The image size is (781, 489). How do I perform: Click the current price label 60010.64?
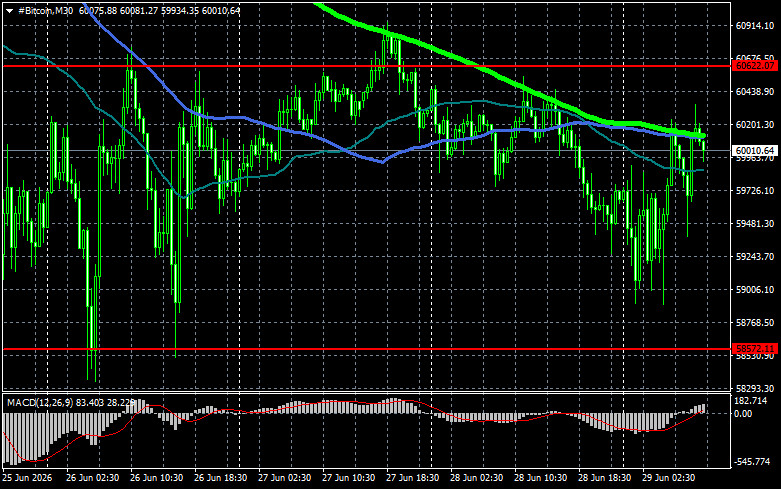(755, 150)
